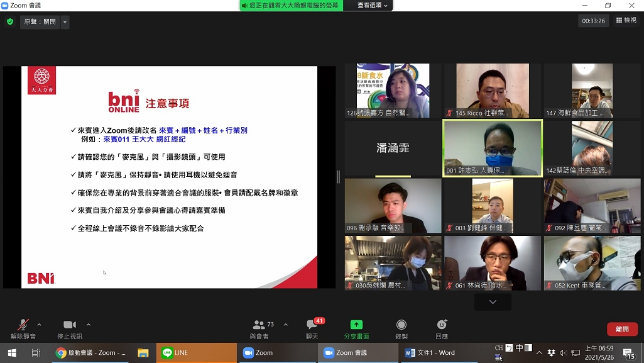This screenshot has height=363, width=644.
Task: Click muted mic icon on 061 林尚德 tile
Action: (450, 285)
